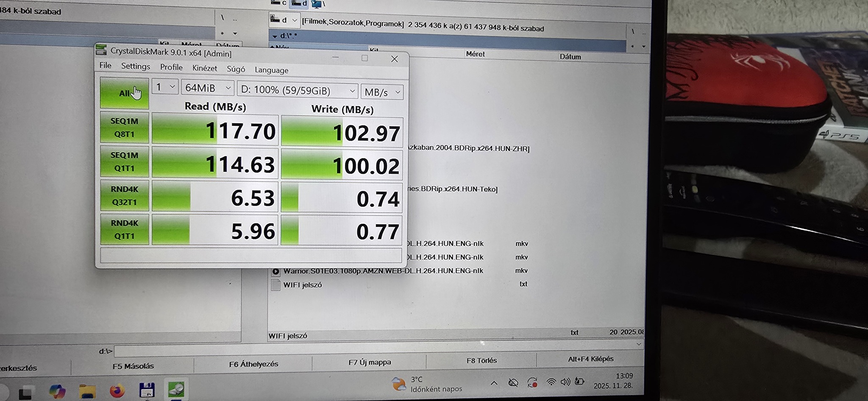Screen dimensions: 868x401
Task: Sort right panel by Dátum column
Action: [570, 57]
